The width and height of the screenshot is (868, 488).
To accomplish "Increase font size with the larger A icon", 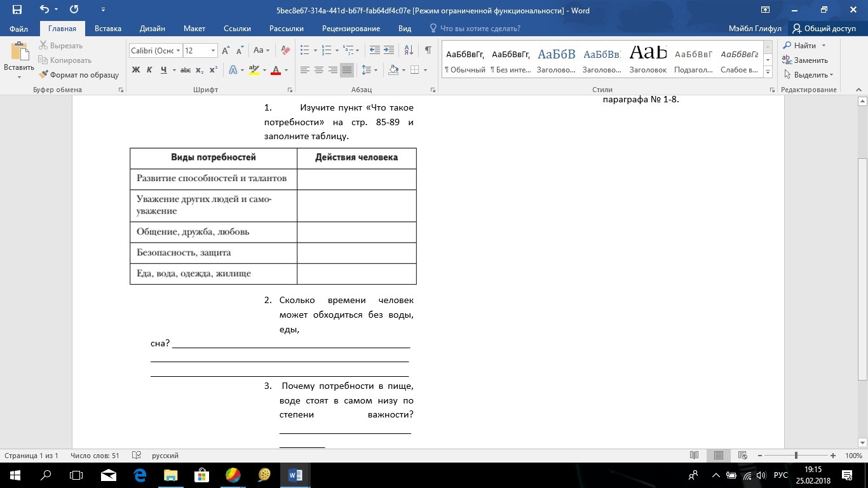I will point(226,50).
